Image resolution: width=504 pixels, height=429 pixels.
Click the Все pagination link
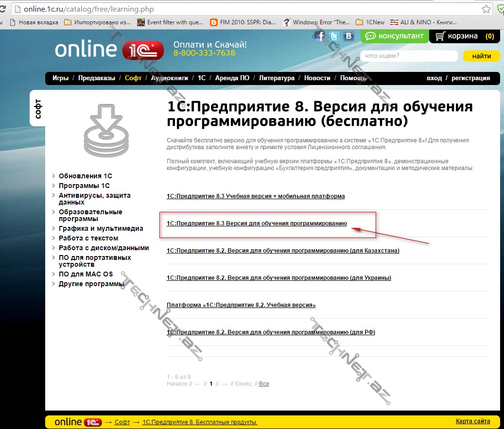[264, 384]
